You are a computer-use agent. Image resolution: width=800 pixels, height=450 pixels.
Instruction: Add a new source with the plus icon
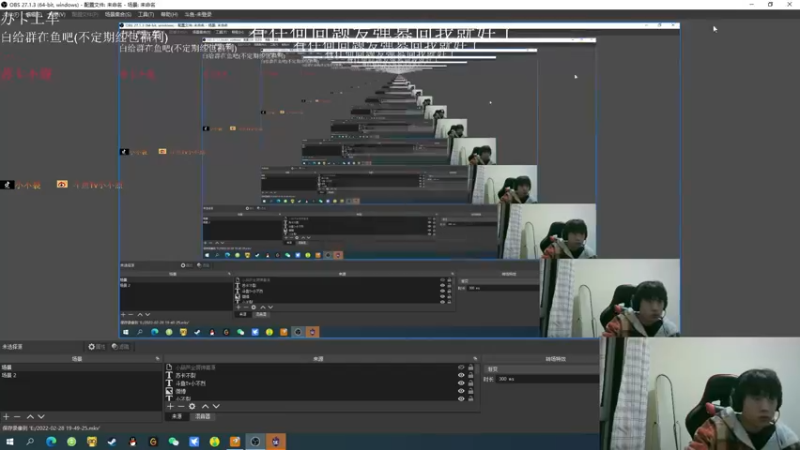(x=170, y=407)
